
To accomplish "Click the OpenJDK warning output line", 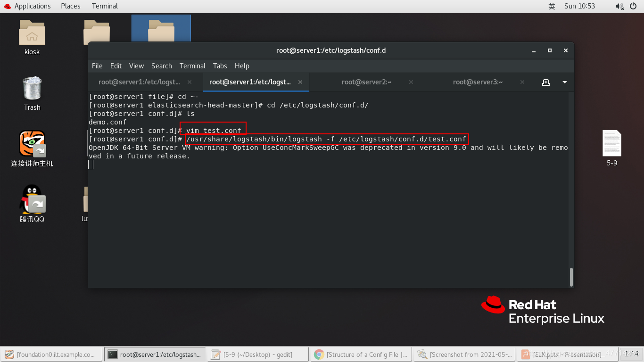I will [x=328, y=152].
